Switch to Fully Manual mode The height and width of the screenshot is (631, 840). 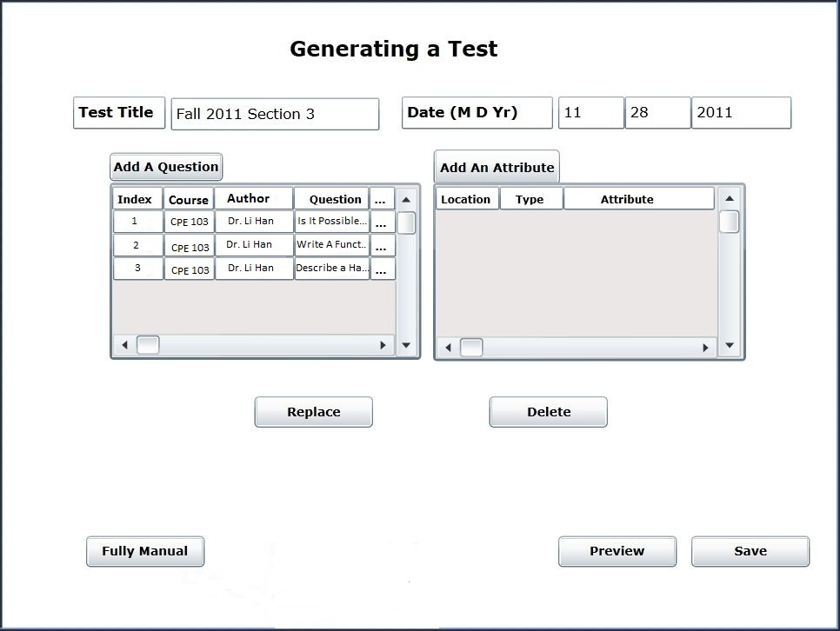[144, 551]
